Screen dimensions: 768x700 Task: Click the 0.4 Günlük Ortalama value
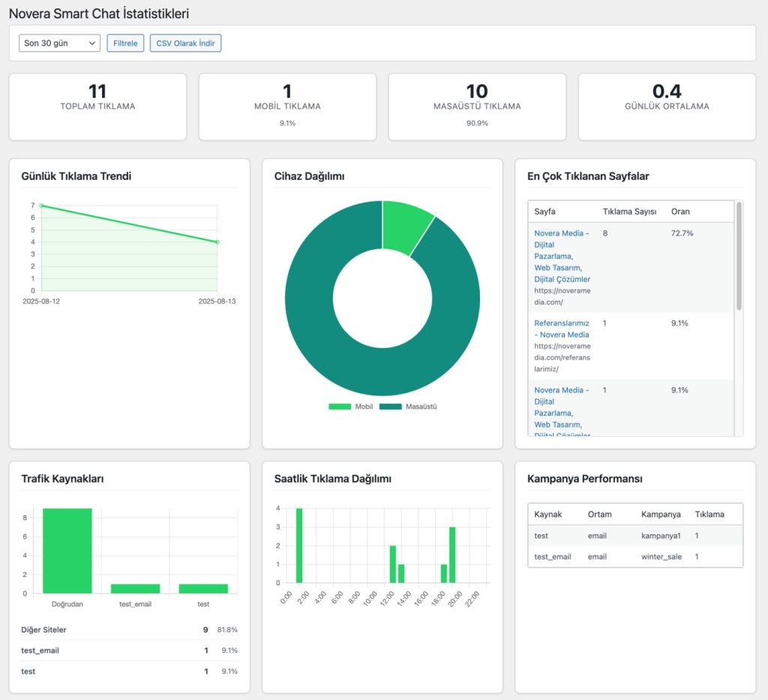tap(667, 91)
